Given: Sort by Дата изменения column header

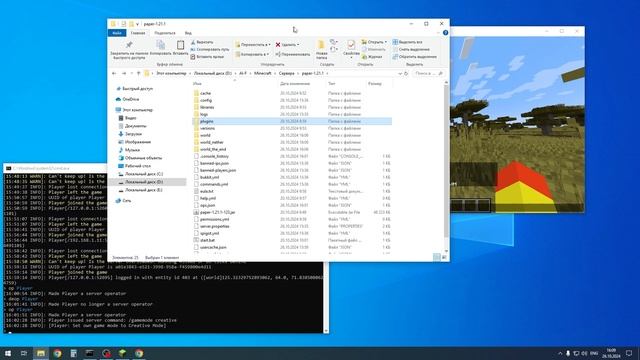Looking at the screenshot, I should pos(295,84).
